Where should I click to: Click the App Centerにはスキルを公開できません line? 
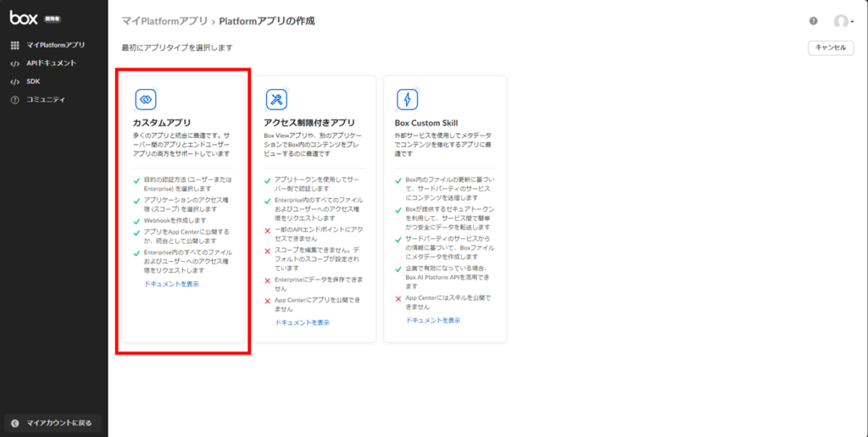pyautogui.click(x=448, y=301)
